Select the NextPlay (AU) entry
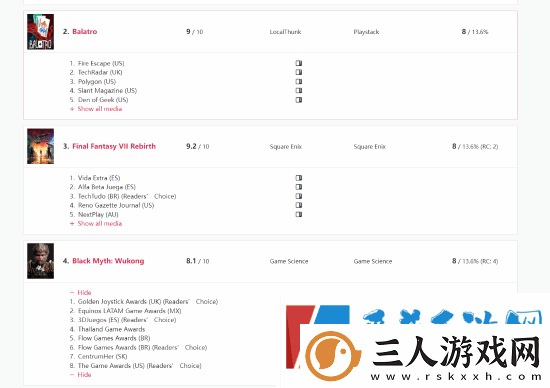 [x=98, y=214]
